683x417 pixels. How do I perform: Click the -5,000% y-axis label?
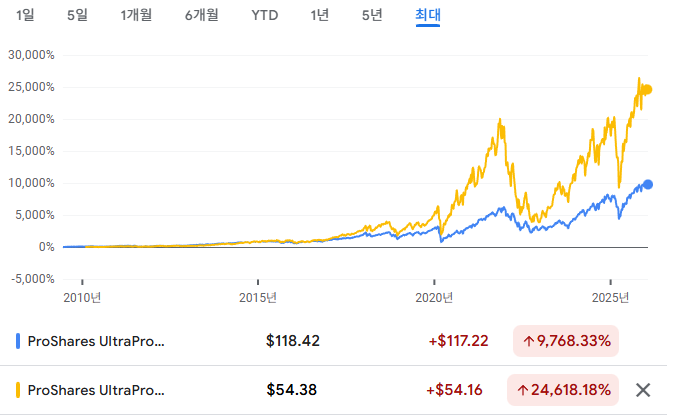(x=33, y=279)
